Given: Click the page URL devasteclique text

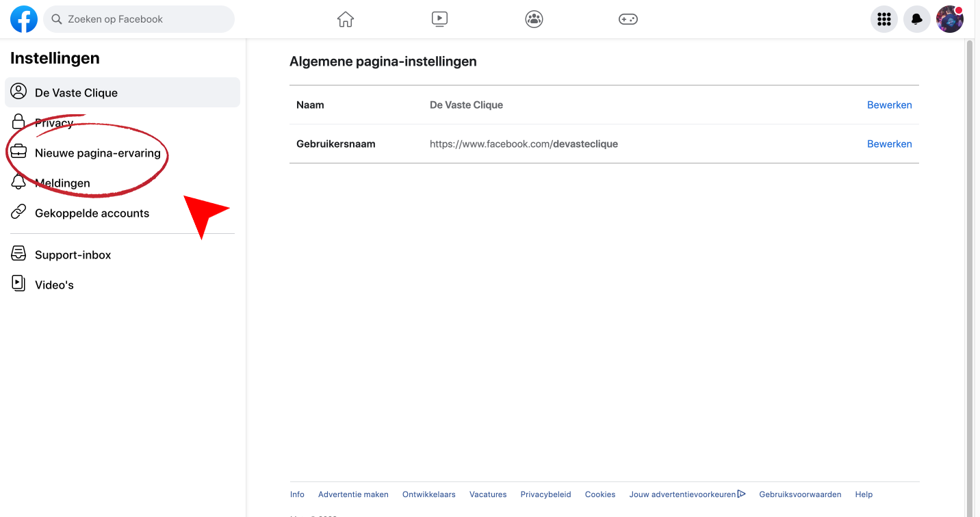Looking at the screenshot, I should [x=524, y=144].
